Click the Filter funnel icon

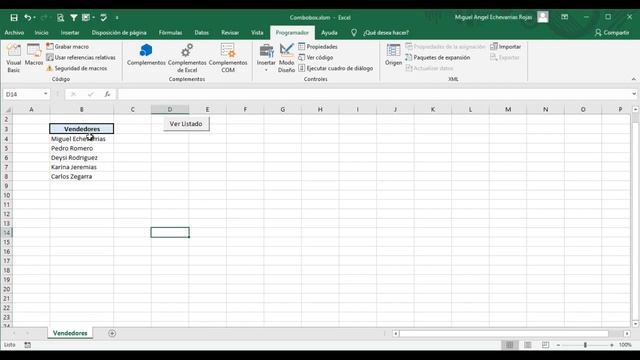coord(73,18)
